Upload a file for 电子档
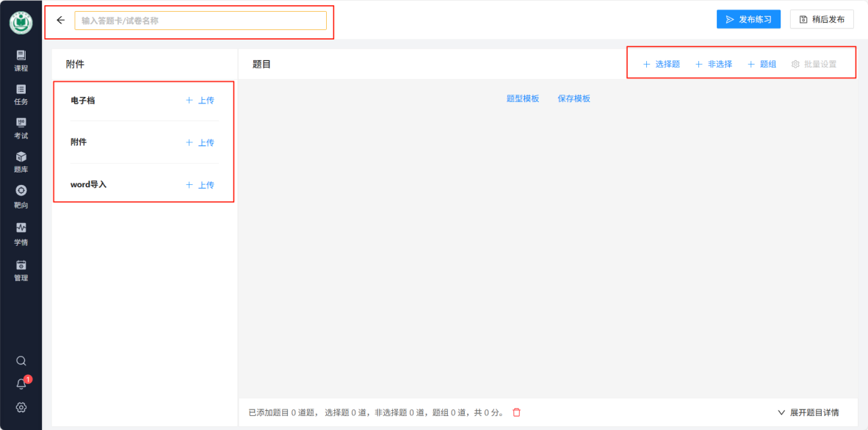 click(200, 101)
